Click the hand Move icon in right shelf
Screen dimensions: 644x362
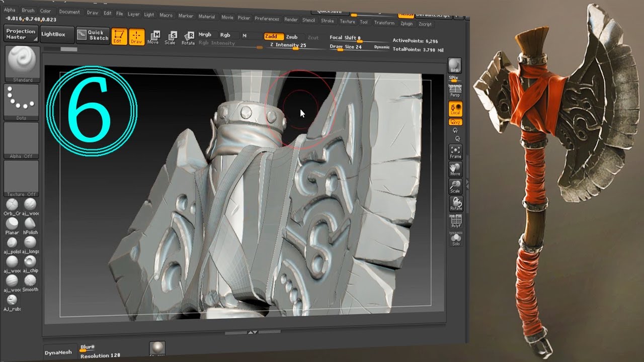click(455, 169)
